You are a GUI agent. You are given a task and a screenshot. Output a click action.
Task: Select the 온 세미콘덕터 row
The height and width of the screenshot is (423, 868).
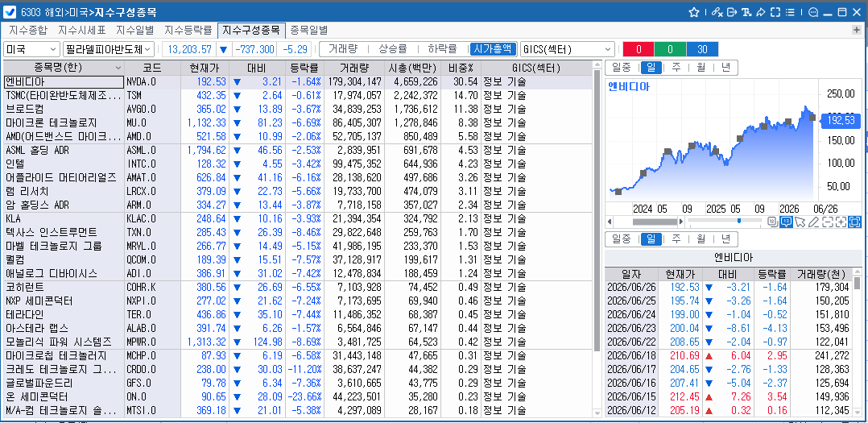[x=299, y=397]
